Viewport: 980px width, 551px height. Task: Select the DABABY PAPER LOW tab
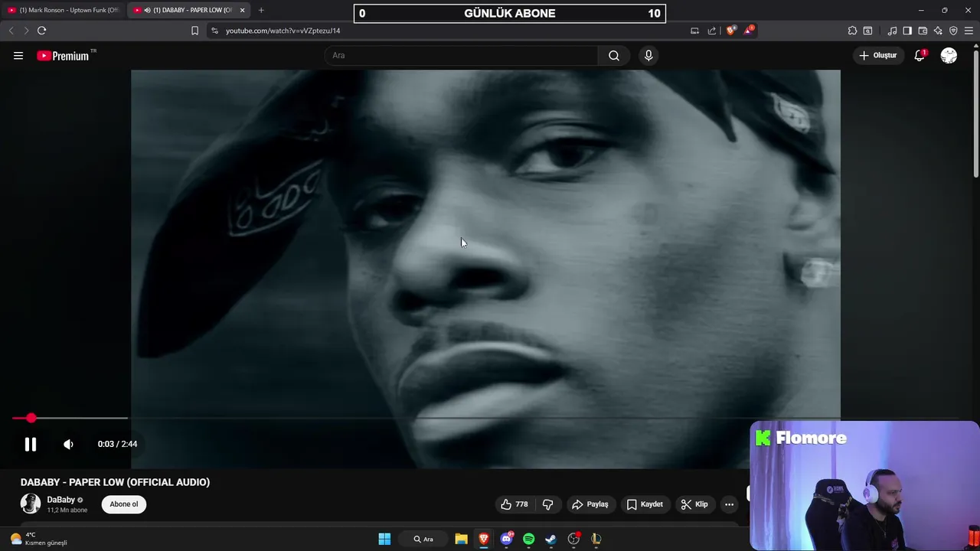[188, 10]
